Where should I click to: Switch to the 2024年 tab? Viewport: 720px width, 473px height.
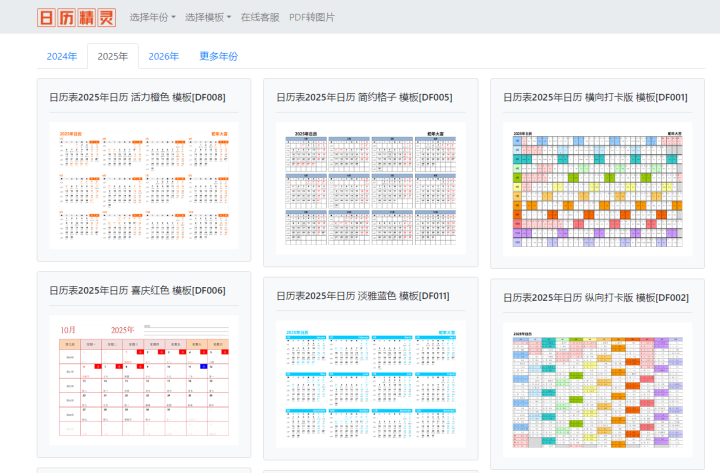62,56
